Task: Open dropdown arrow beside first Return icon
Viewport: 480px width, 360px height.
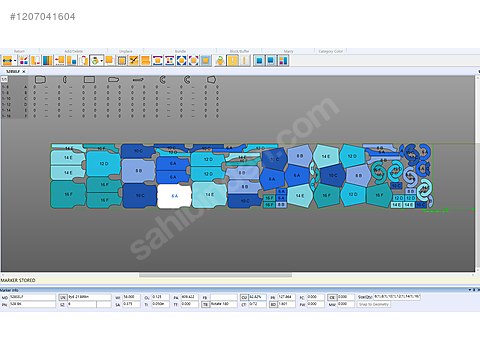Action: point(15,61)
